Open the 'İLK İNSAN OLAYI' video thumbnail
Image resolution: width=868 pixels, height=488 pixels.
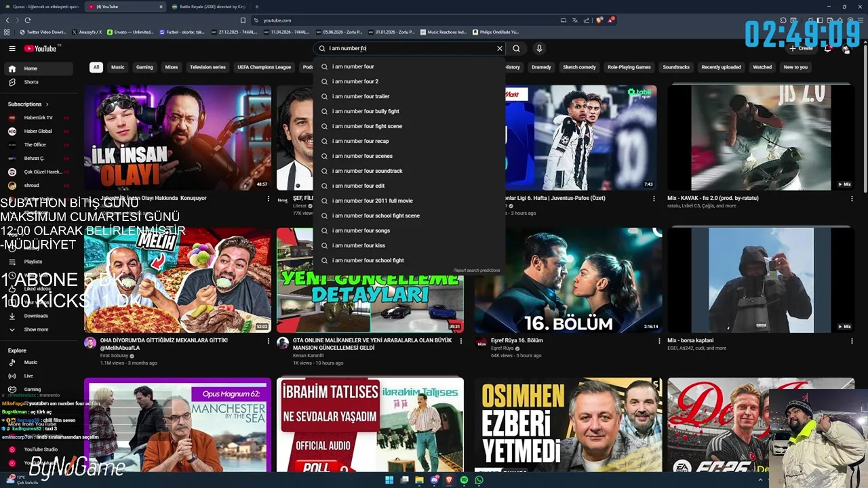point(178,138)
